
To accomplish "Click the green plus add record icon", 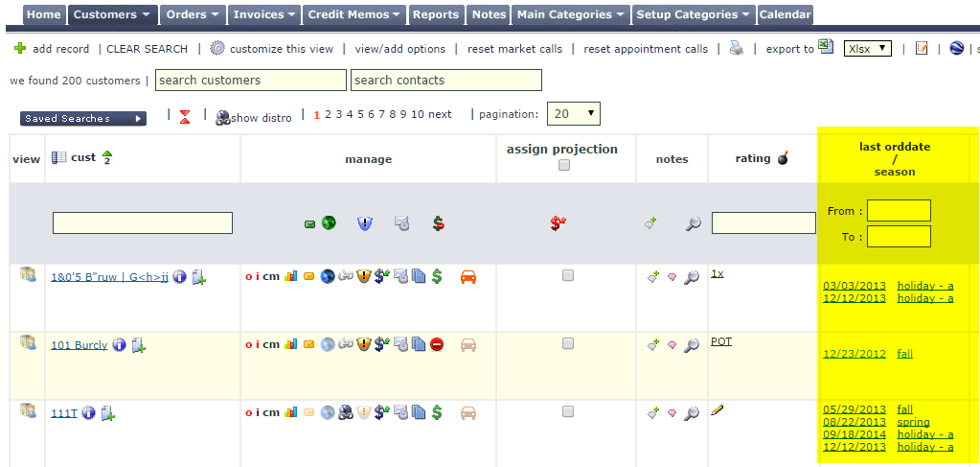I will click(20, 48).
